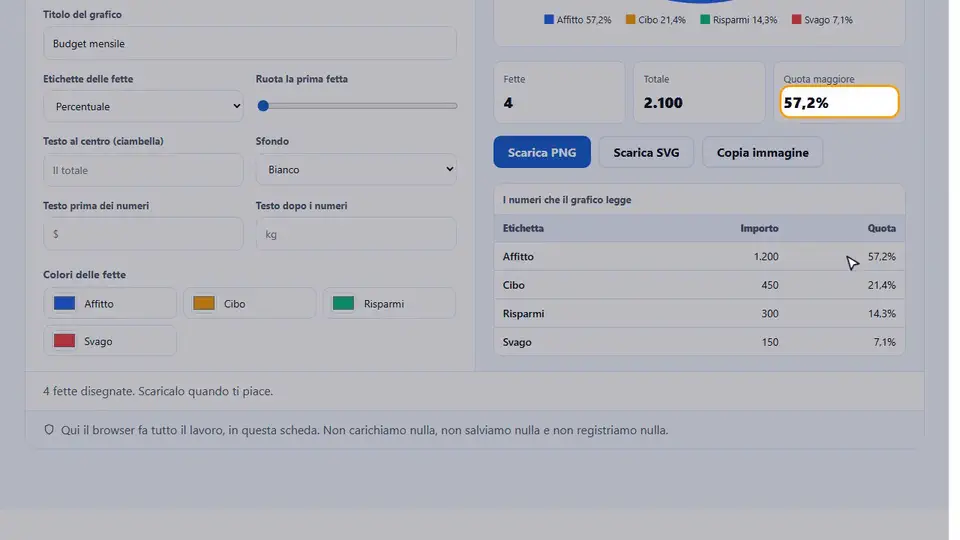
Task: Click the Cibo 21,4% legend entry
Action: (x=656, y=20)
